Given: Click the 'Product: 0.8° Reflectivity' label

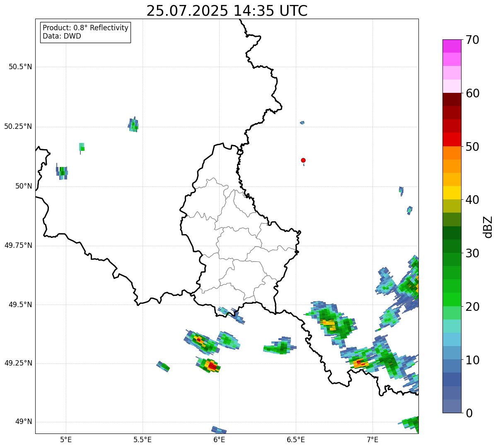Looking at the screenshot, I should [x=86, y=28].
